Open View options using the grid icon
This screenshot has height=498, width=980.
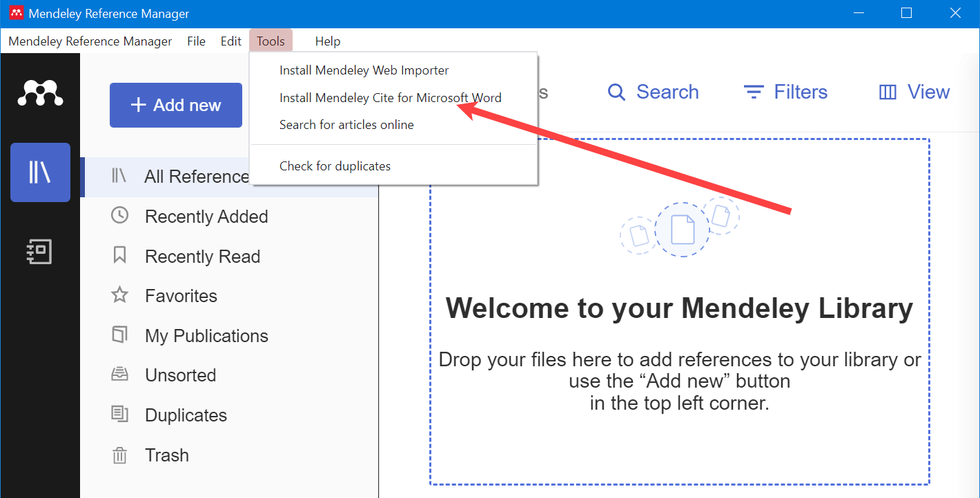[887, 91]
